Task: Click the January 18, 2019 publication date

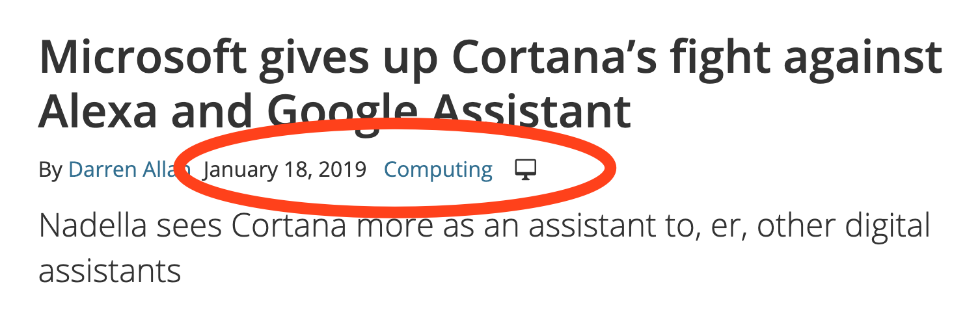Action: pos(285,170)
